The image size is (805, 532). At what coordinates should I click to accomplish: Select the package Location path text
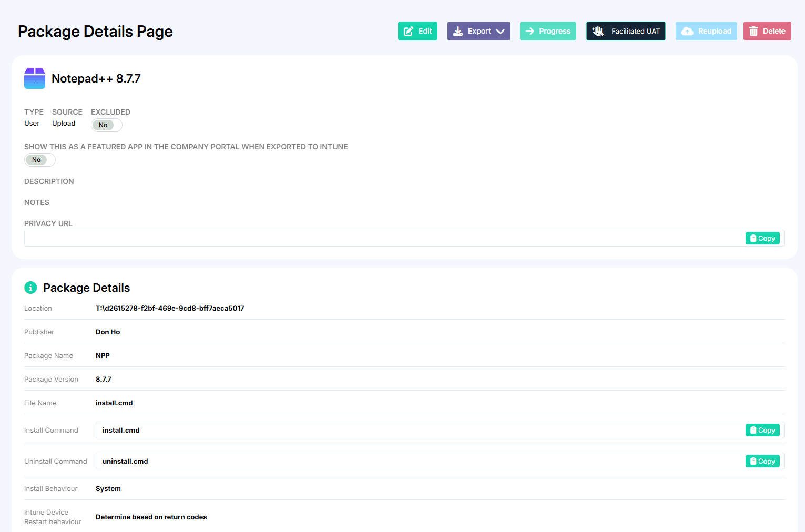[170, 309]
